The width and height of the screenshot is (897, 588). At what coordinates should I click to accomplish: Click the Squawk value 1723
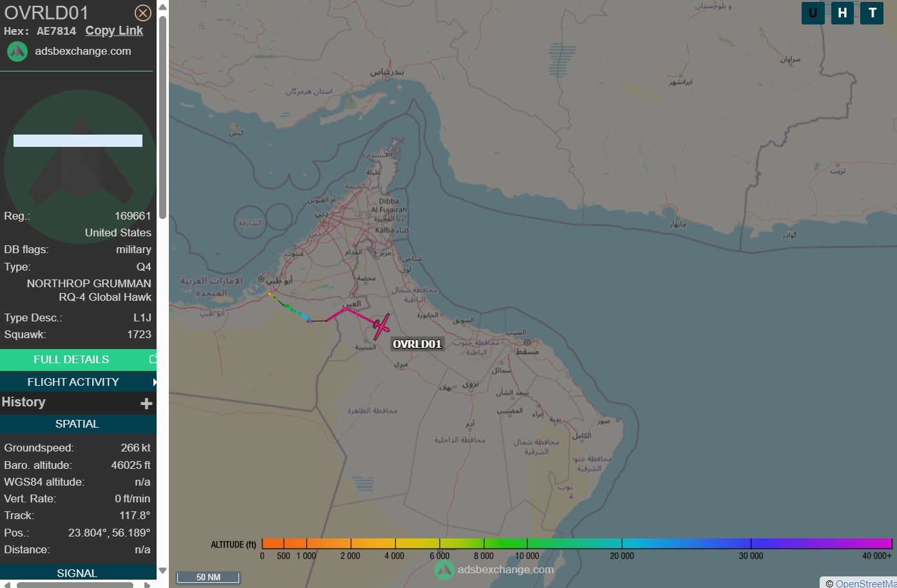tap(139, 334)
